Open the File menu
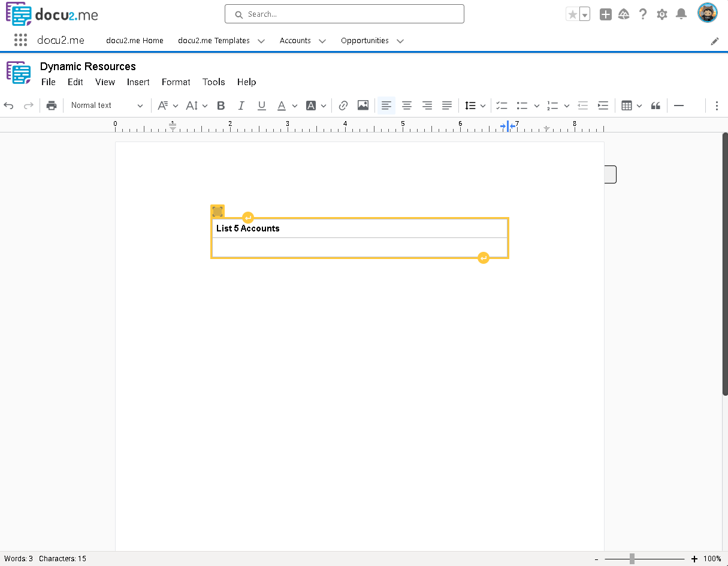This screenshot has width=728, height=566. click(49, 82)
